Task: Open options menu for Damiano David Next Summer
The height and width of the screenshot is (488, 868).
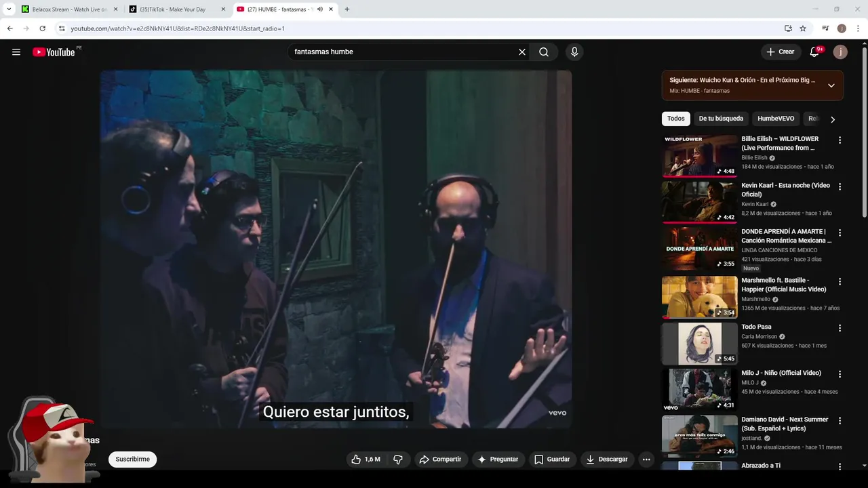Action: point(840,420)
